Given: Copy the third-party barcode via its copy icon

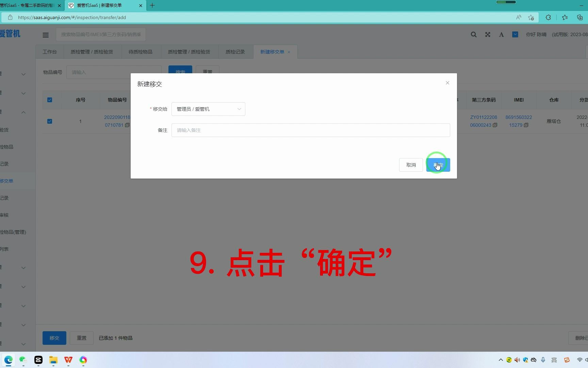Looking at the screenshot, I should click(x=495, y=125).
